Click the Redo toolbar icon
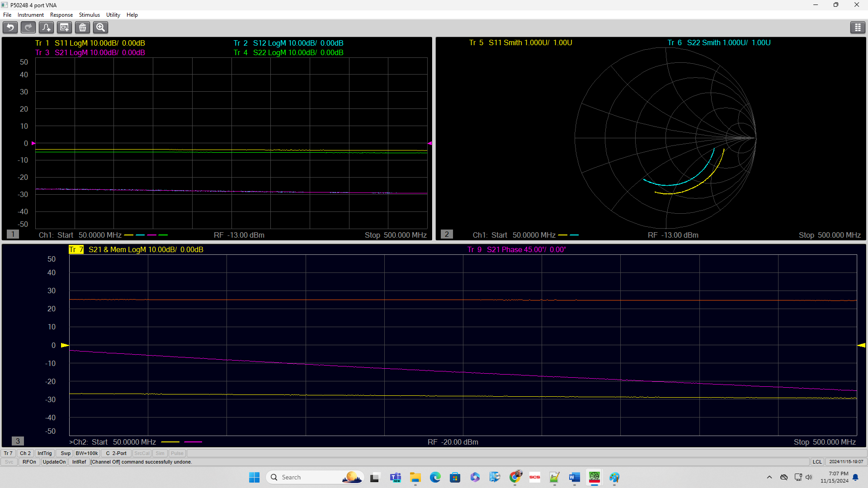This screenshot has width=868, height=488. click(x=28, y=28)
